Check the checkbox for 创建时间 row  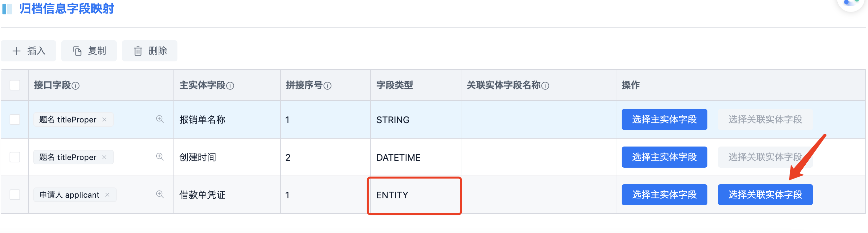(x=15, y=157)
